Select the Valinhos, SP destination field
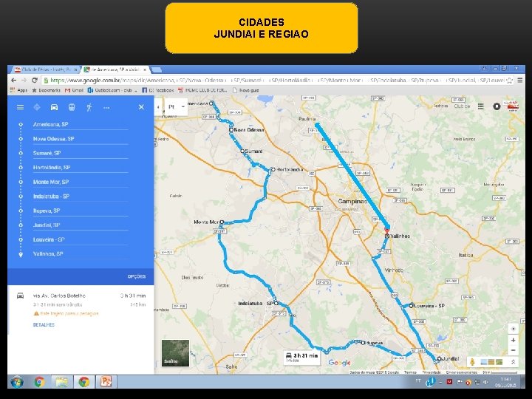 pos(81,253)
